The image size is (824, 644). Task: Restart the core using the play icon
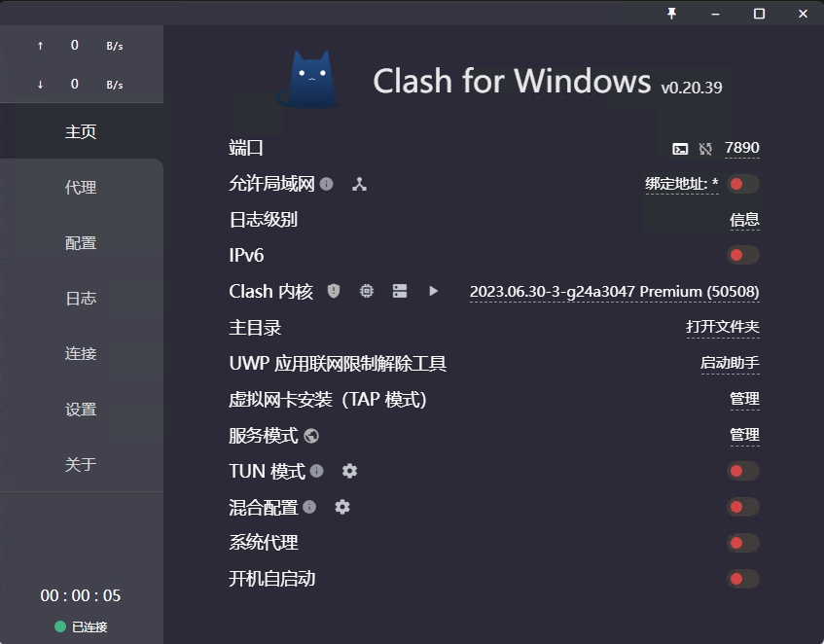point(432,291)
